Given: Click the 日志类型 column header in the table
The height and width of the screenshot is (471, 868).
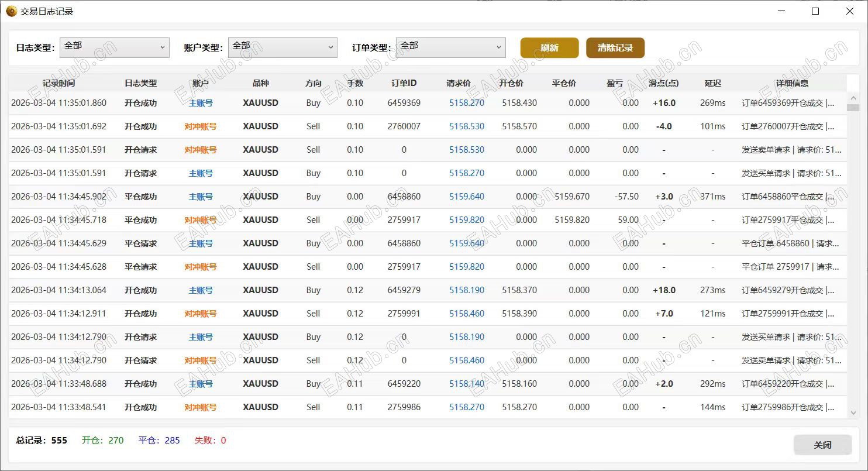Looking at the screenshot, I should point(141,83).
